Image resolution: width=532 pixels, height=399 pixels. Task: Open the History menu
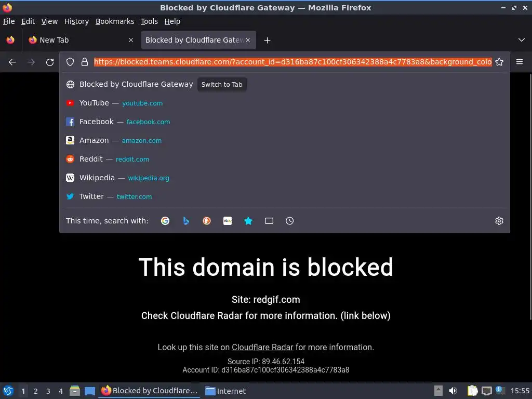tap(77, 21)
